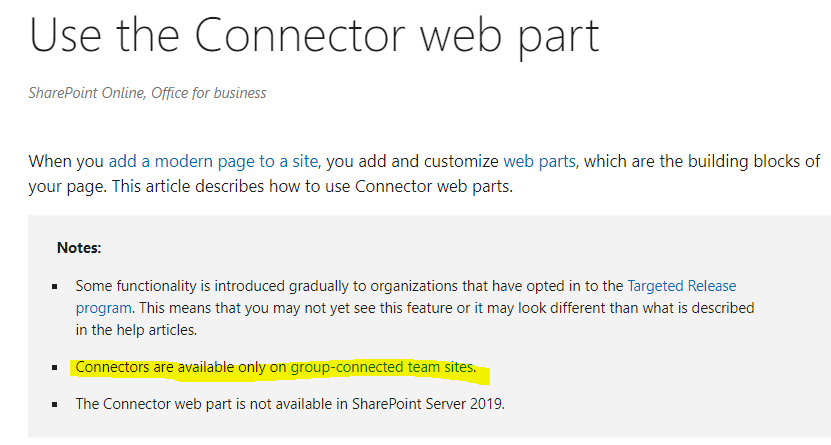Click the phrase 'which are the building blocks of'
The width and height of the screenshot is (831, 445).
[702, 161]
